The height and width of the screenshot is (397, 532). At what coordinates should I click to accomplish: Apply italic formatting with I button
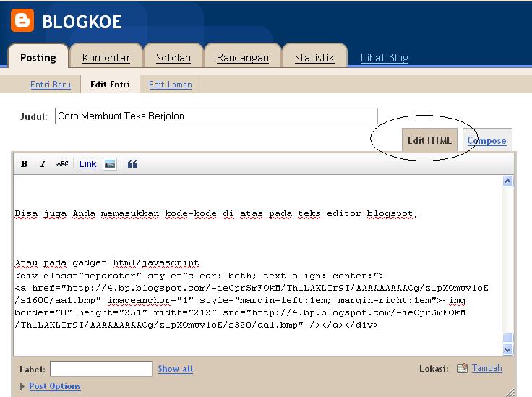point(43,164)
